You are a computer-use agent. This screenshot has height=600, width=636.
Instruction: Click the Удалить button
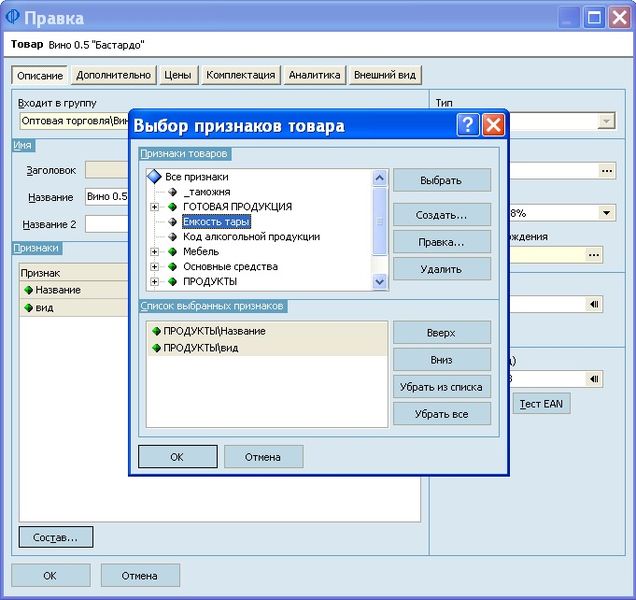(441, 269)
